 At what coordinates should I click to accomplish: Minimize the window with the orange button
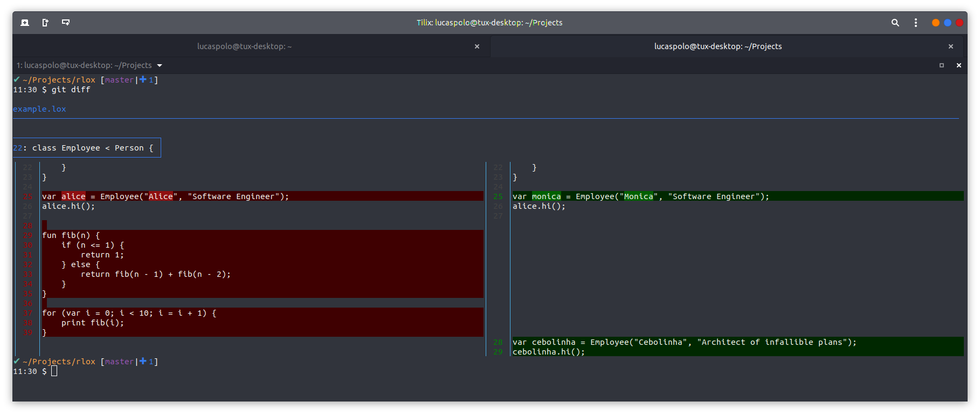[935, 23]
